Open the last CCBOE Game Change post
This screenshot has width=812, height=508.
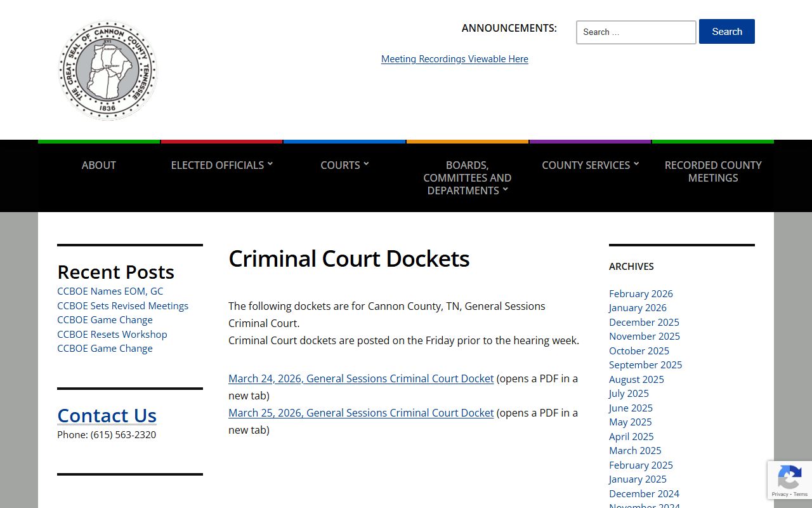point(105,349)
